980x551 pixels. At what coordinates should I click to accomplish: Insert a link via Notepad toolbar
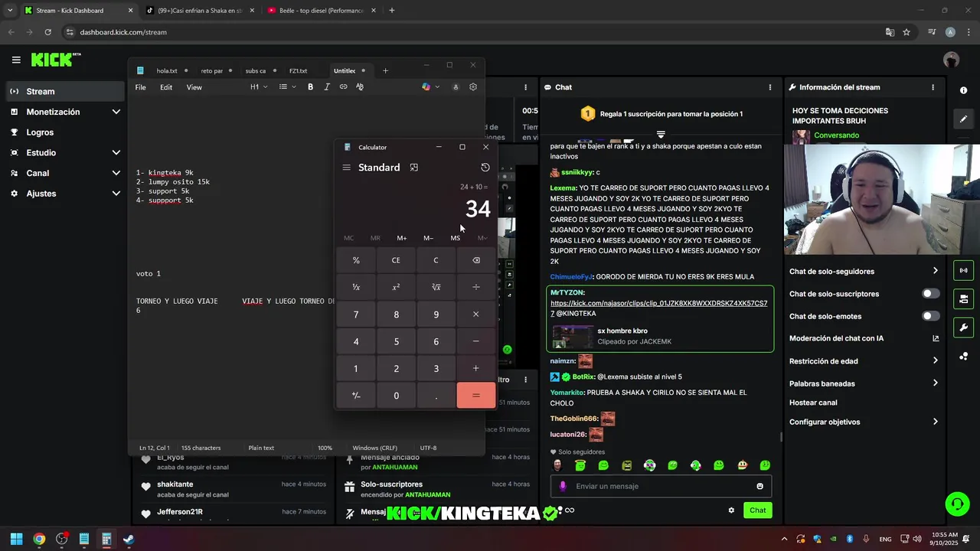coord(343,87)
